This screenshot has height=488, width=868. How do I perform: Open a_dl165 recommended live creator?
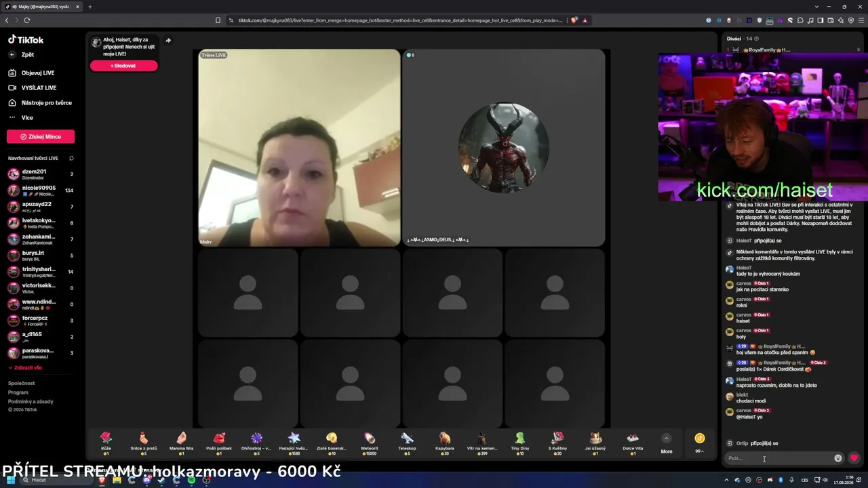point(41,337)
